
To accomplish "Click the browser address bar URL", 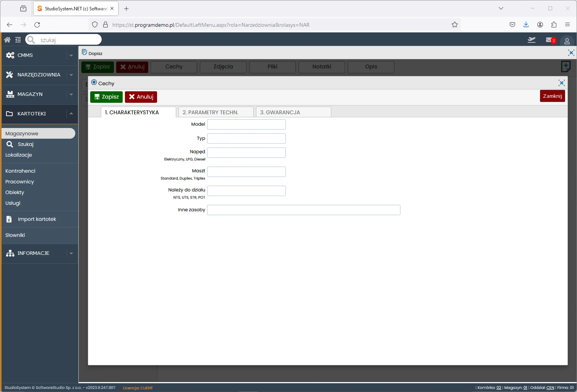I will click(x=211, y=25).
